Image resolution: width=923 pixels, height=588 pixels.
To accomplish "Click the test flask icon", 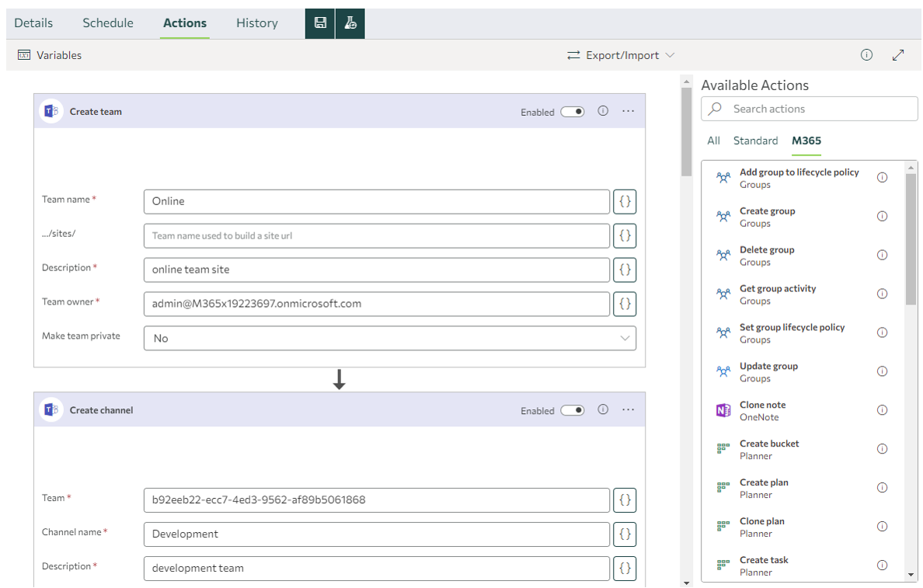I will pos(350,23).
